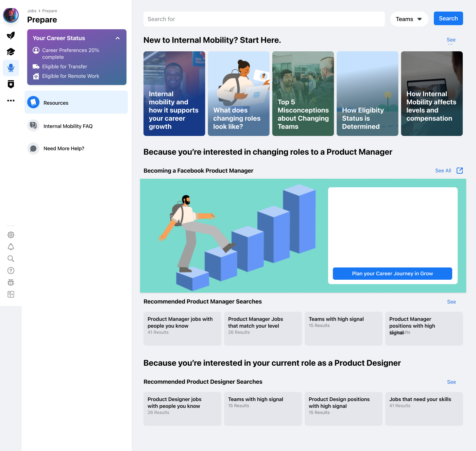
Task: Collapse the sidebar using the panel toggle icon
Action: tap(11, 294)
